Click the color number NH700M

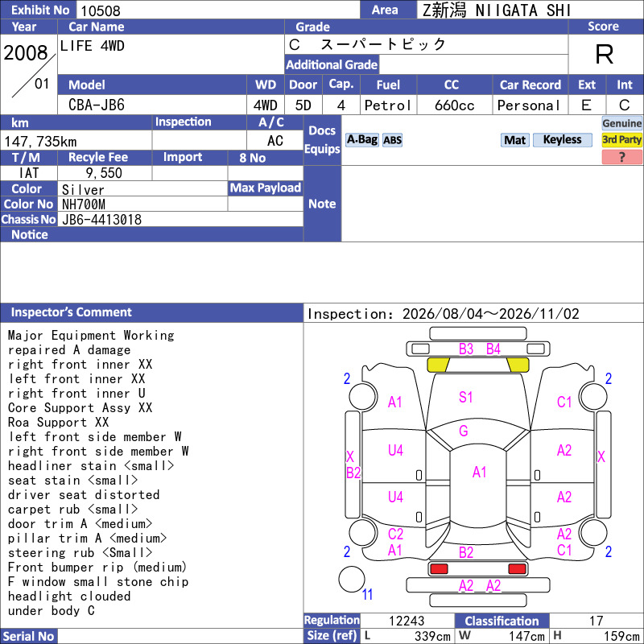[84, 204]
